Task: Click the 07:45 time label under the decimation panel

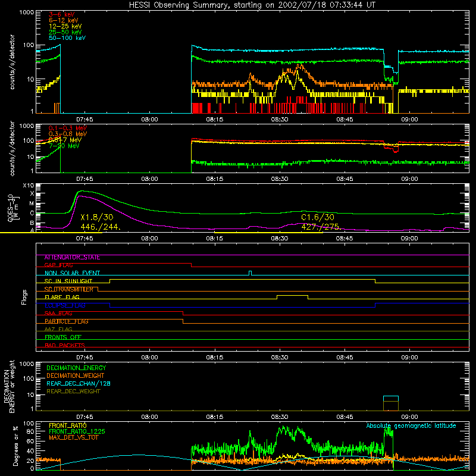Action: coord(84,417)
